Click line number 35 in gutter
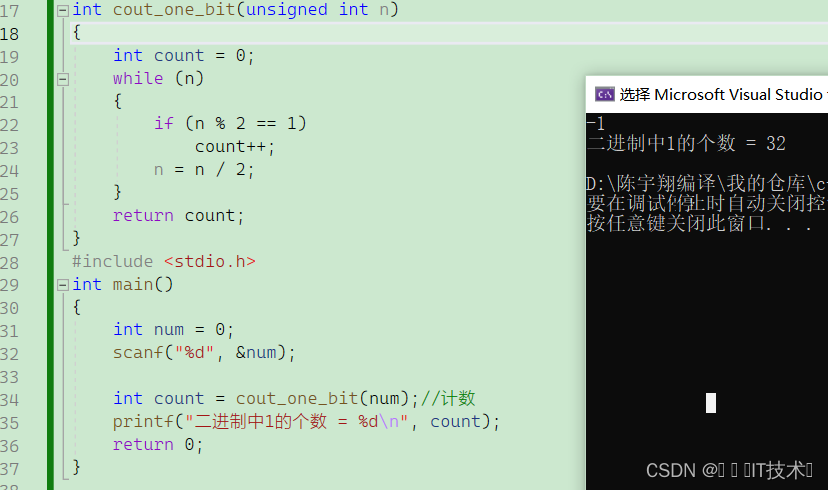The image size is (828, 490). click(10, 423)
